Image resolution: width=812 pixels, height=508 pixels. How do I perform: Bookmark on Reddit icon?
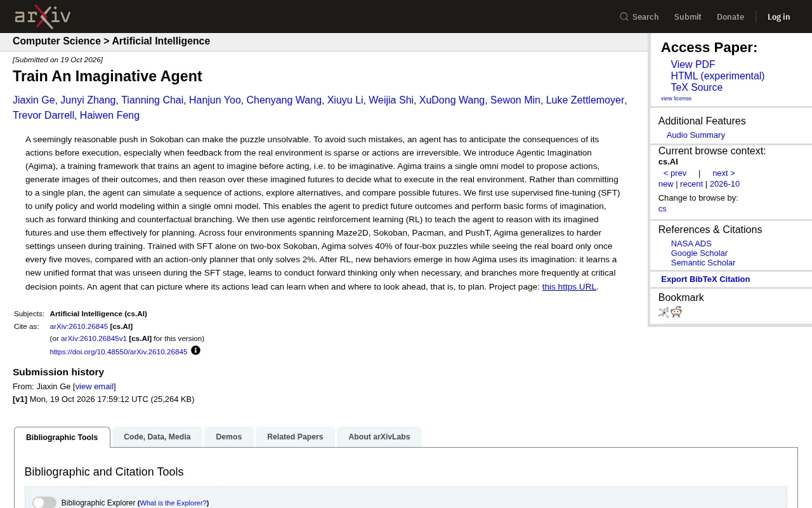click(676, 312)
